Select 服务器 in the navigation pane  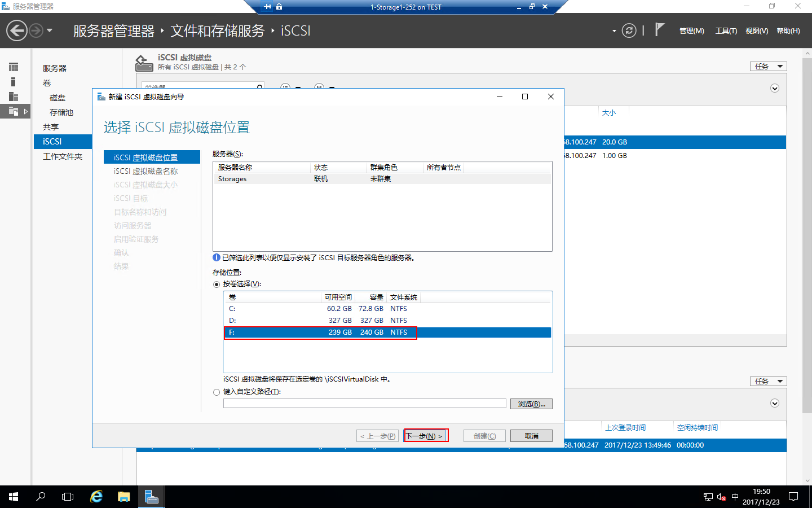[55, 68]
